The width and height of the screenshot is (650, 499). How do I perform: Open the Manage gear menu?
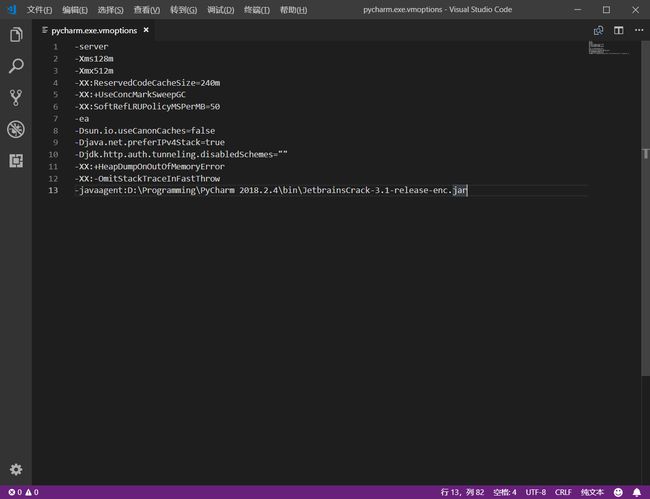(16, 469)
